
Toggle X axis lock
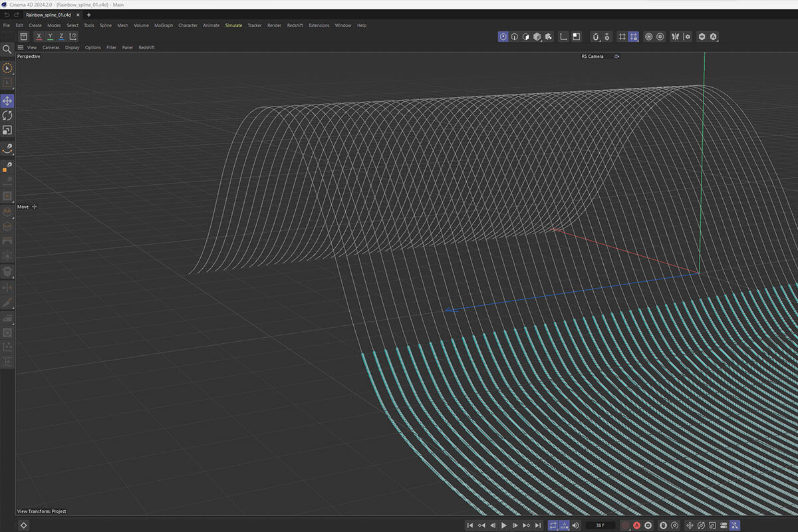pos(39,37)
